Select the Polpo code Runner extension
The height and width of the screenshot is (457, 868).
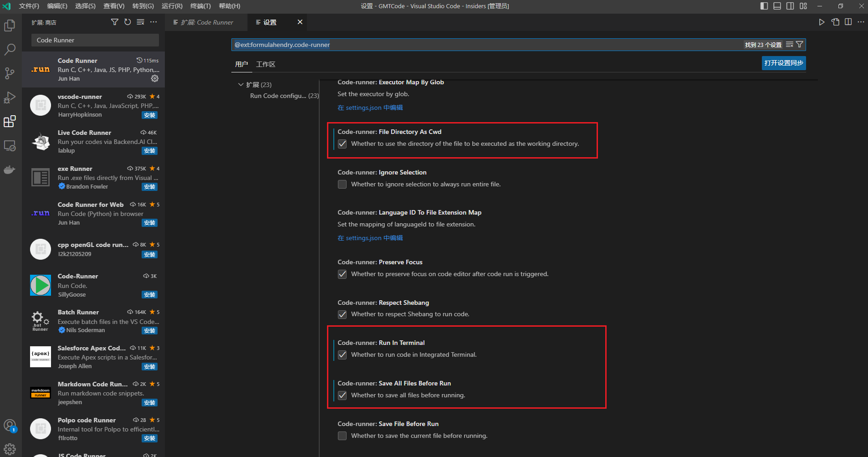(93, 429)
